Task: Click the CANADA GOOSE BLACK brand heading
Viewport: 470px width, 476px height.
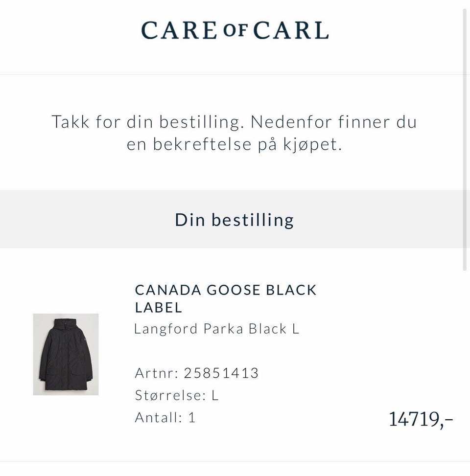Action: point(226,290)
